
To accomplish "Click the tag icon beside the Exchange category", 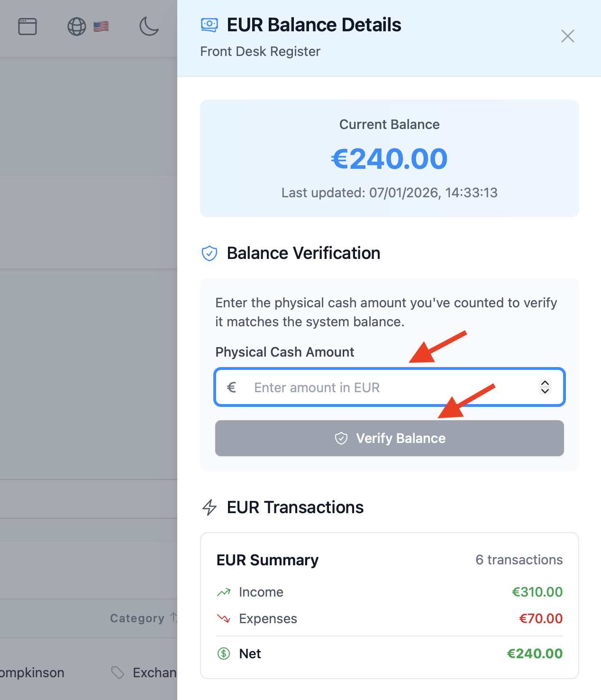I will pyautogui.click(x=118, y=672).
